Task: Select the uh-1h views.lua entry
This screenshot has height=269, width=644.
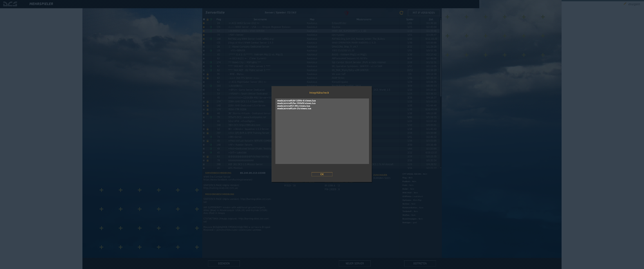Action: pyautogui.click(x=294, y=108)
